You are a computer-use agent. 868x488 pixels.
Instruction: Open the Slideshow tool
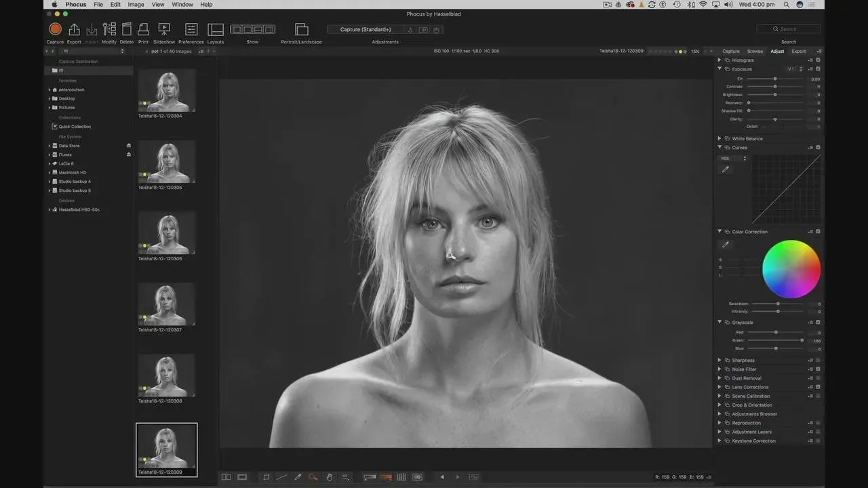(x=164, y=29)
